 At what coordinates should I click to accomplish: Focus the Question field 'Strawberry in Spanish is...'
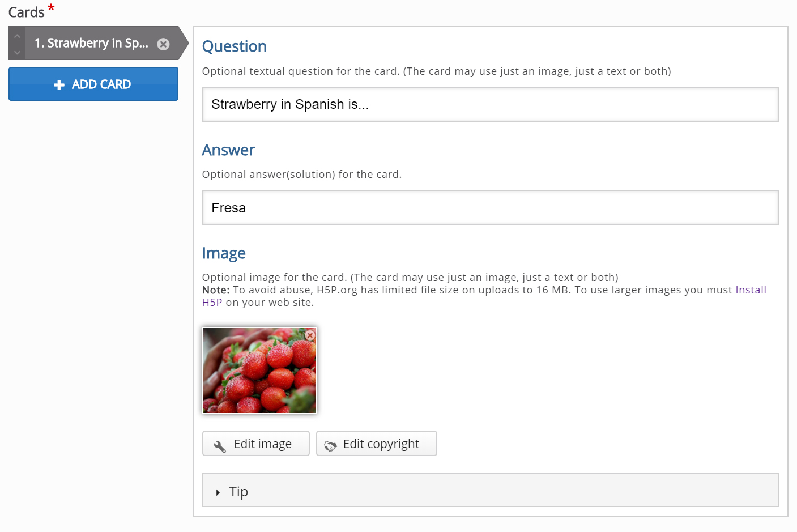[x=491, y=104]
